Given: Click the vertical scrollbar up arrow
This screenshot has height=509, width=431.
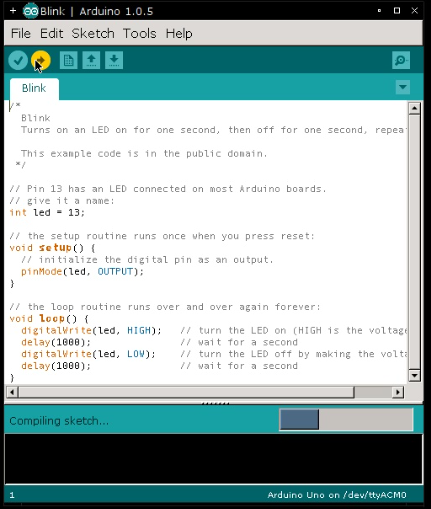Looking at the screenshot, I should [x=414, y=108].
